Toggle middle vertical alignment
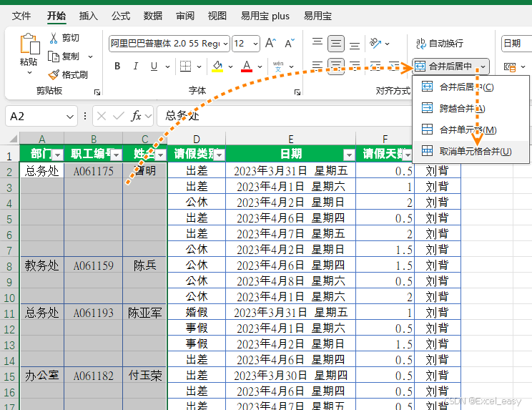This screenshot has width=532, height=410. point(336,43)
